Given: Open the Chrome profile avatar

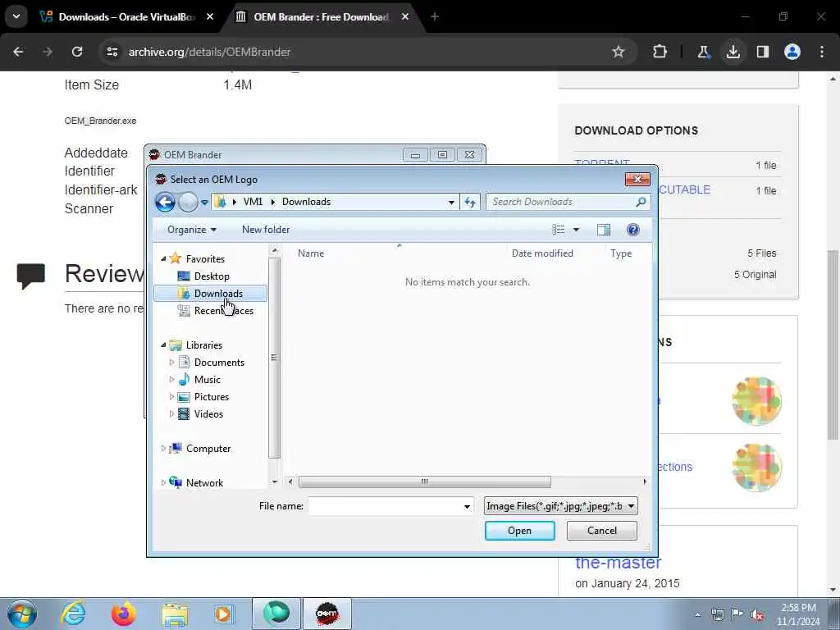Looking at the screenshot, I should pos(792,52).
